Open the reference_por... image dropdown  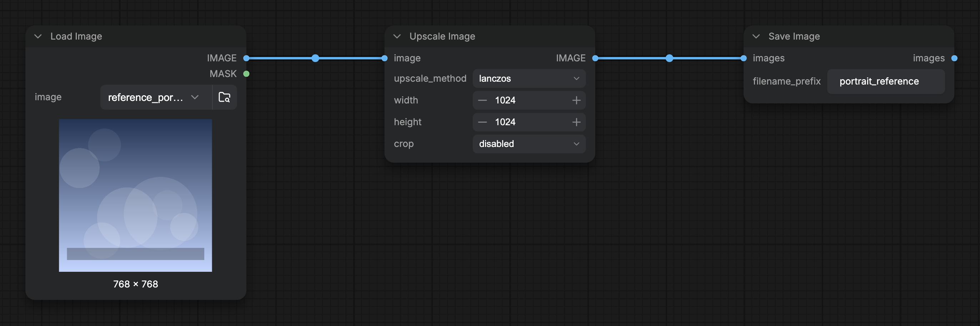tap(156, 97)
